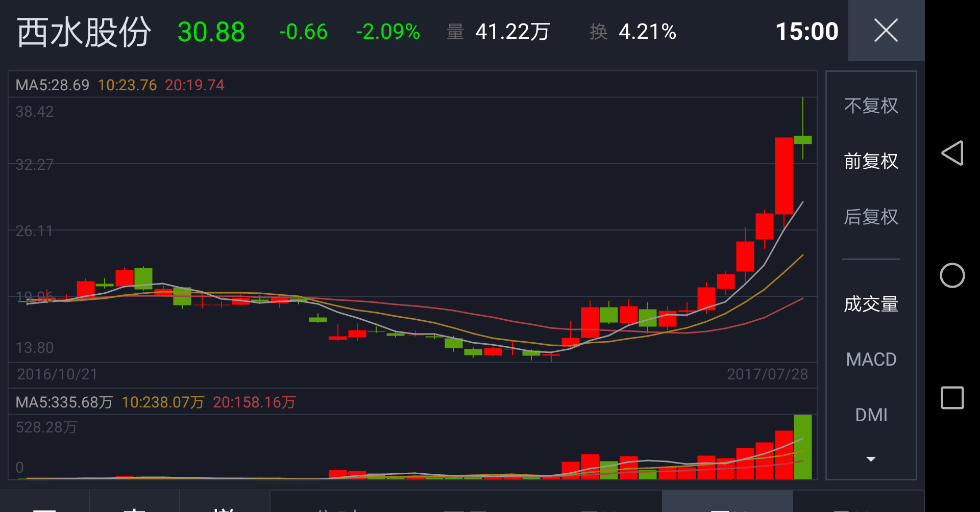Switch indicator to MACD
This screenshot has height=512, width=980.
pyautogui.click(x=871, y=360)
